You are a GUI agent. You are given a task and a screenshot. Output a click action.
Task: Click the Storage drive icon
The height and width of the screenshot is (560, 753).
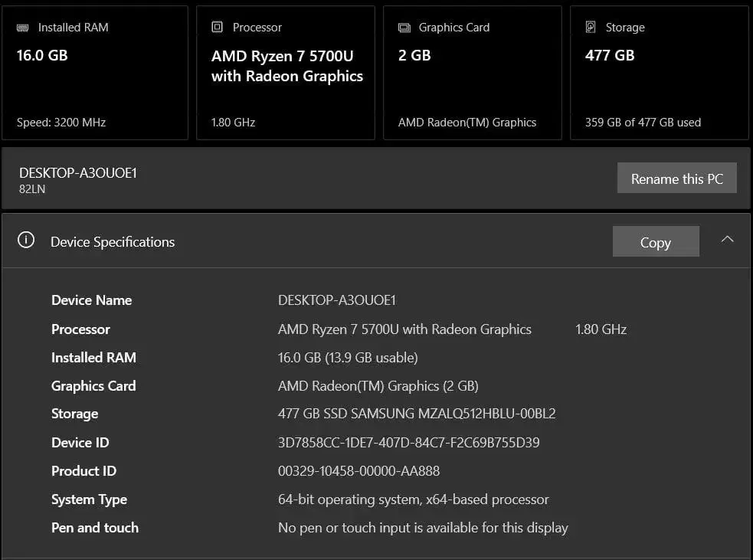(591, 28)
